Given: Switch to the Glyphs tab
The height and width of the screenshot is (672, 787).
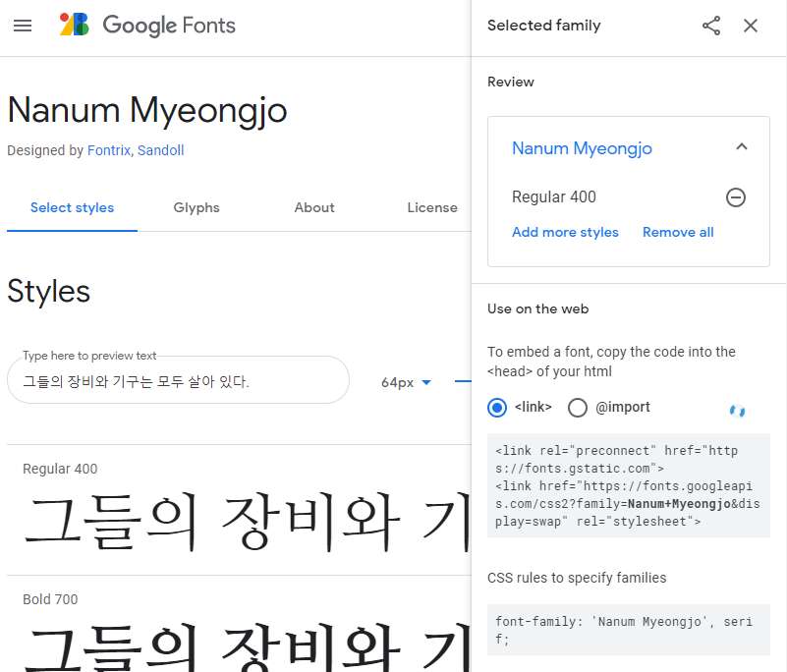Looking at the screenshot, I should 197,207.
